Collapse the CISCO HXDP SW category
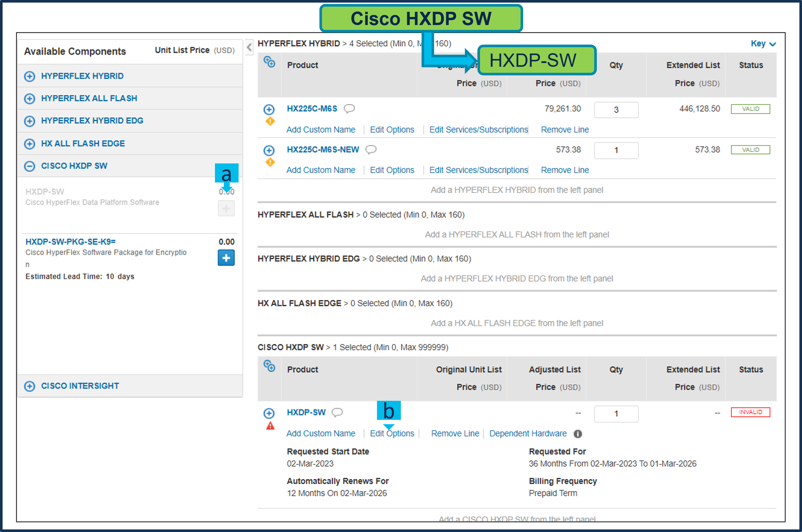This screenshot has width=802, height=532. pos(30,166)
